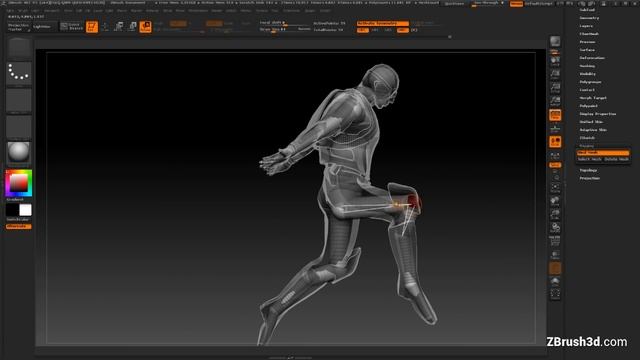The image size is (640, 360).
Task: Expand the Morph Target subpalette
Action: tap(593, 98)
